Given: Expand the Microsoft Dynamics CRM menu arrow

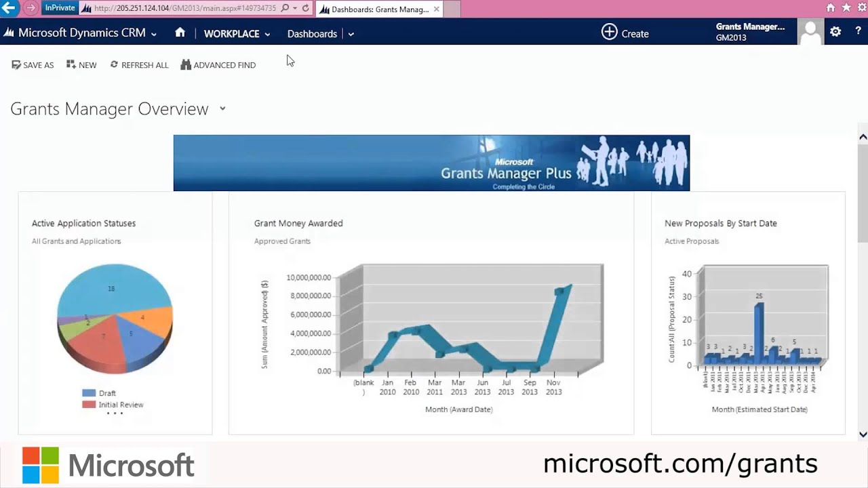Looking at the screenshot, I should pyautogui.click(x=154, y=34).
